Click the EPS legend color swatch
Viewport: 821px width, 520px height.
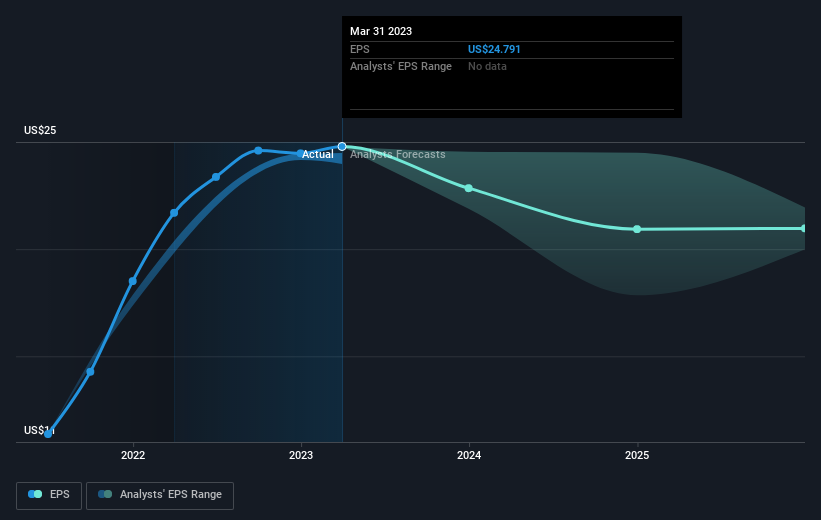35,494
